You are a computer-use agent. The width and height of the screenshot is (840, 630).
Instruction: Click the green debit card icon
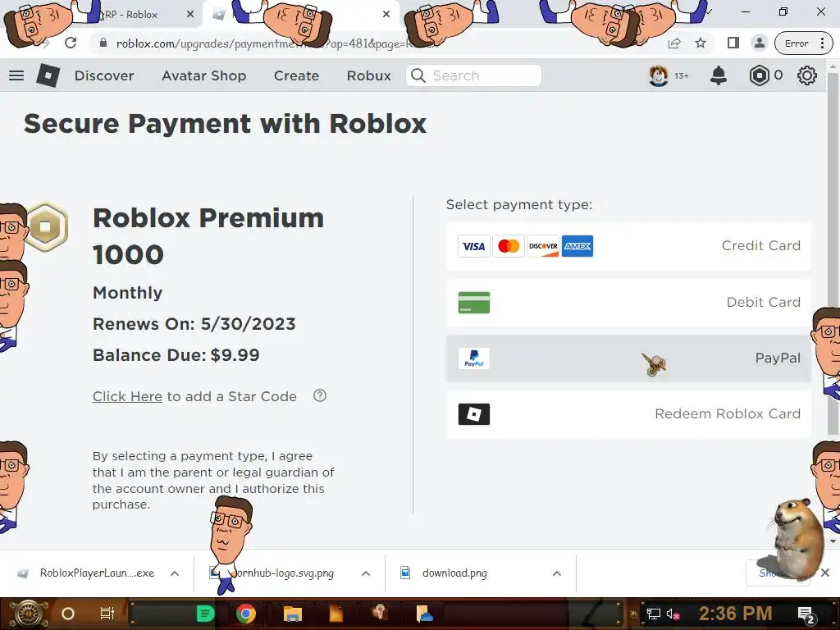coord(473,303)
